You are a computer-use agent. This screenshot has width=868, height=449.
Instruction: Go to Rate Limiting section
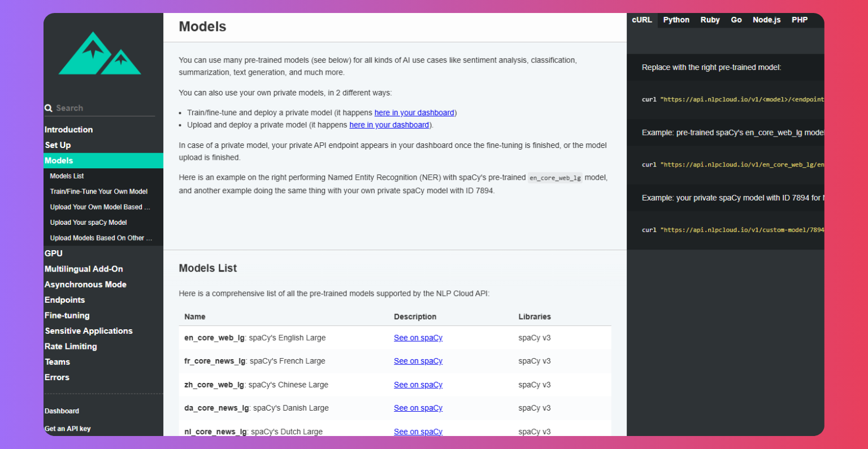[x=71, y=346]
